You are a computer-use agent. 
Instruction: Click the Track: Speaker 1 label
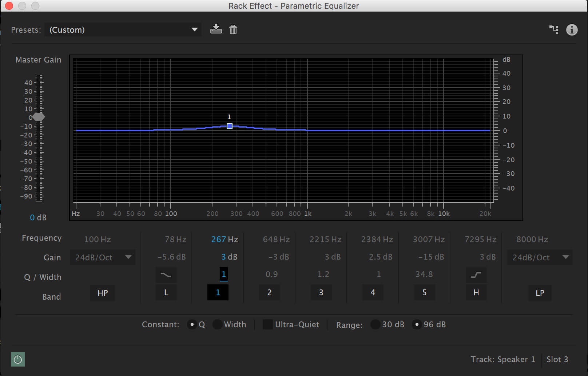click(503, 359)
